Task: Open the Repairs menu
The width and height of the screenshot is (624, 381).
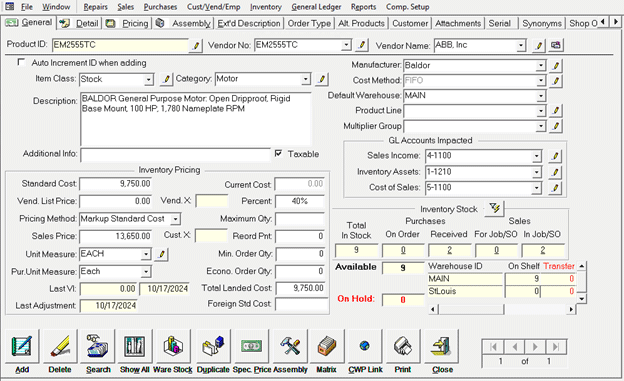Action: click(96, 7)
